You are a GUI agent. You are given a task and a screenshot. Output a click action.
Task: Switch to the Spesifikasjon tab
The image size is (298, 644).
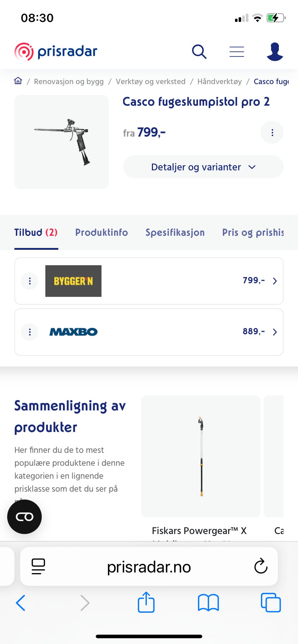[175, 233]
